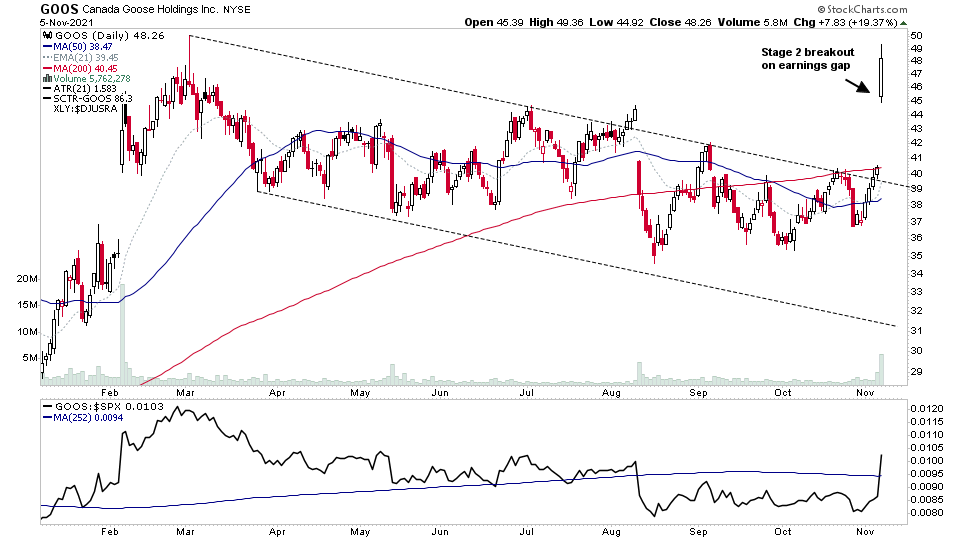Click the 15M volume axis label
The height and width of the screenshot is (540, 960).
tap(28, 304)
